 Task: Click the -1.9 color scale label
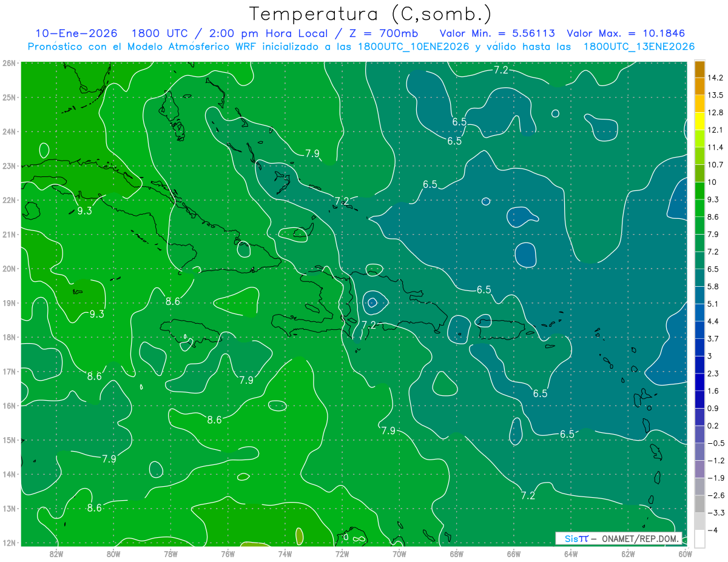(715, 478)
